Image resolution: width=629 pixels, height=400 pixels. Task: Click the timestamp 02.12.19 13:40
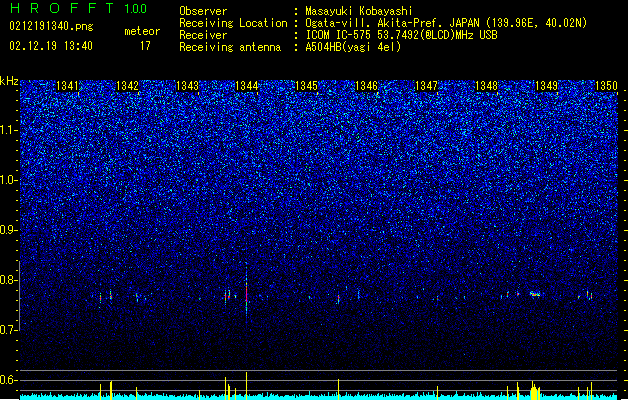click(x=51, y=46)
